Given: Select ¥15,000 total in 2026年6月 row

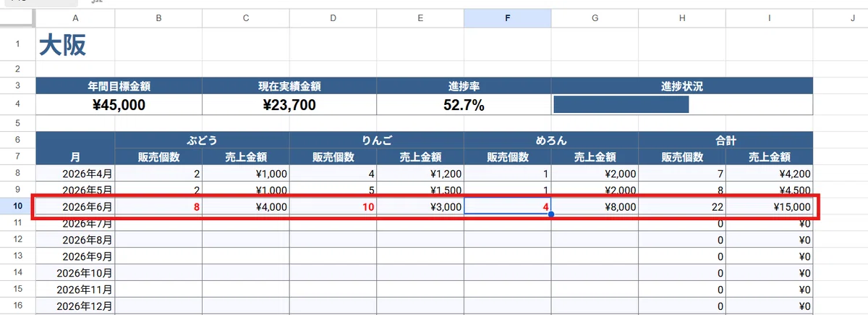Looking at the screenshot, I should [x=770, y=206].
